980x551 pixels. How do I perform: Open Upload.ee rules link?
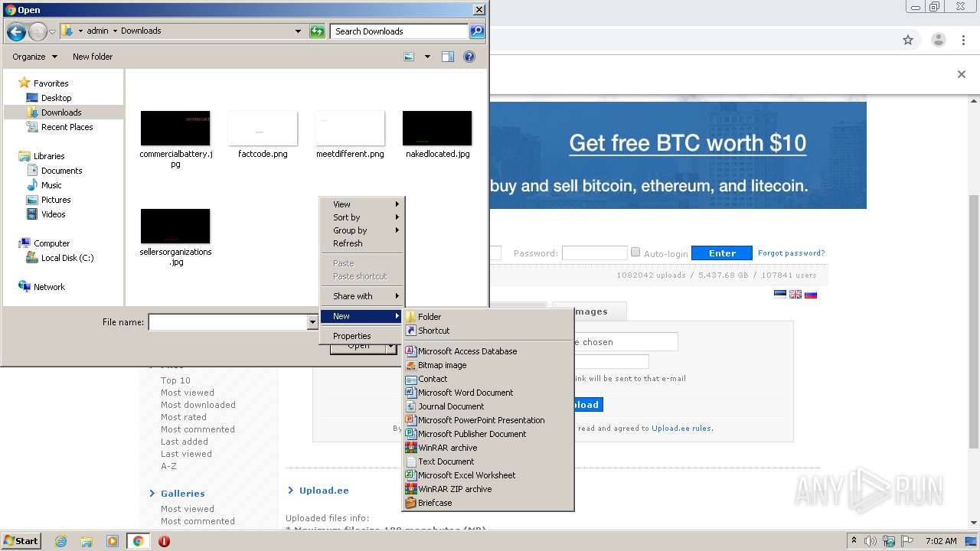[x=681, y=429]
